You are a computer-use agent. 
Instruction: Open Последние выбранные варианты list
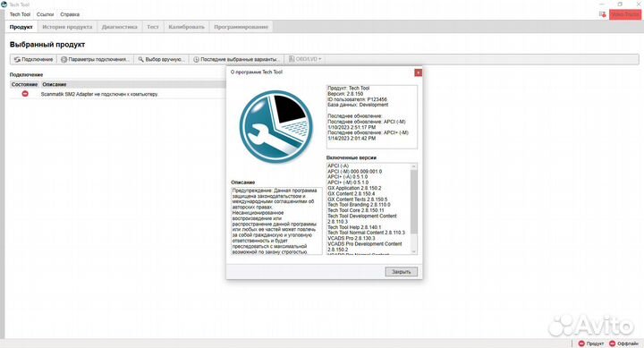237,59
